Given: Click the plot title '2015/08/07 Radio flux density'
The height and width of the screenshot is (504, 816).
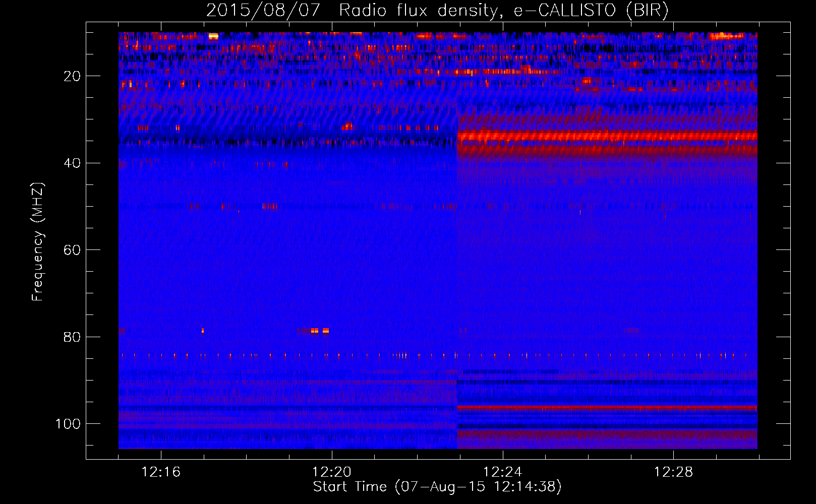Looking at the screenshot, I should pyautogui.click(x=437, y=10).
